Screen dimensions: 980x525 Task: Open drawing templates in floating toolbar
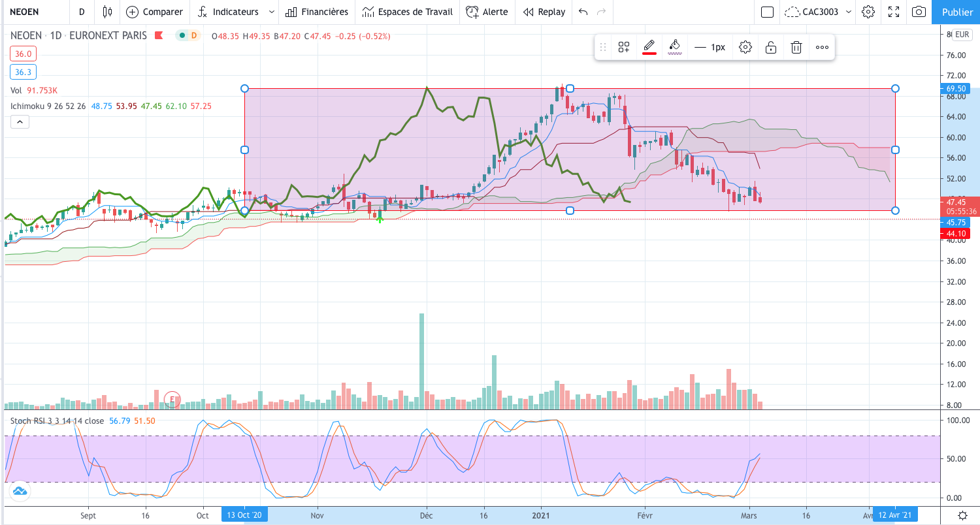click(624, 47)
